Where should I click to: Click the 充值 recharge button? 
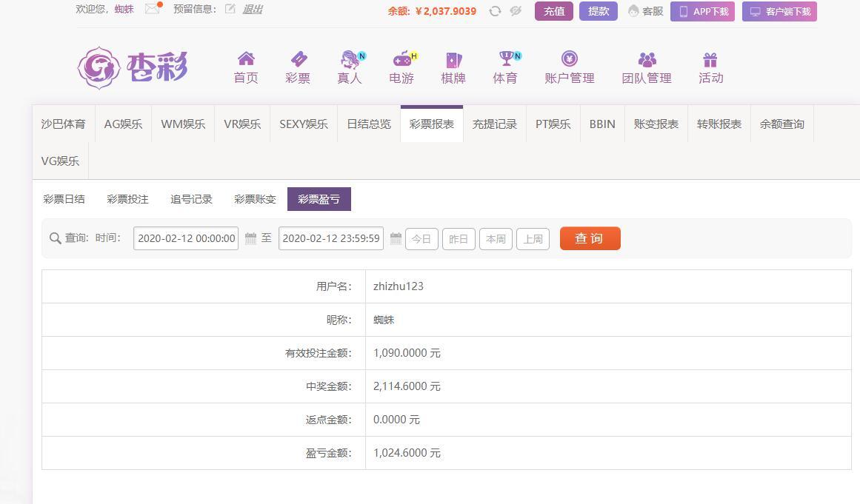(x=553, y=11)
